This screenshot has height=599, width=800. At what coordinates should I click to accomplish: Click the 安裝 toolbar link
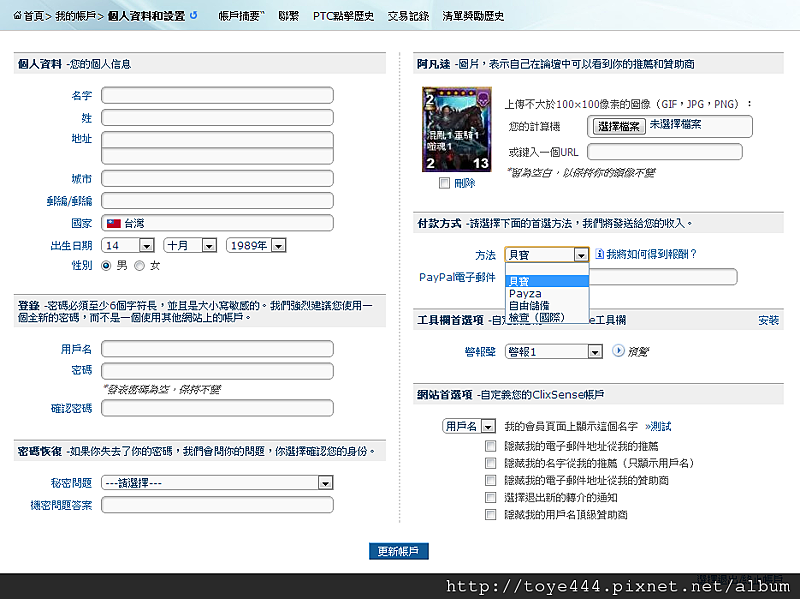click(x=768, y=320)
